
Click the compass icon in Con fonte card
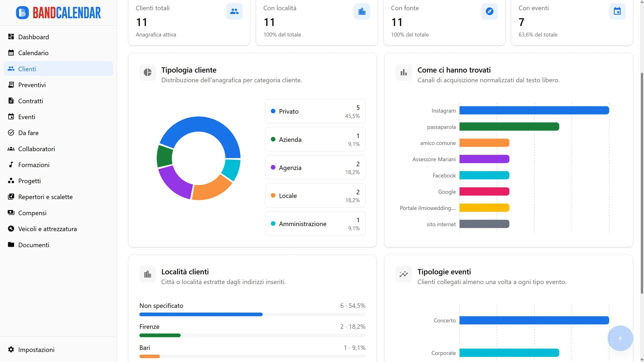(489, 12)
